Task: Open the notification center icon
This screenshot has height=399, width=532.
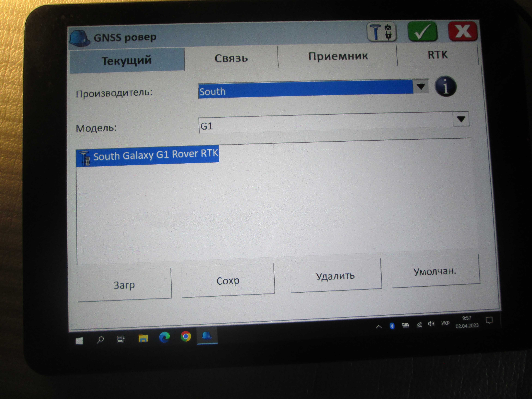Action: 489,320
